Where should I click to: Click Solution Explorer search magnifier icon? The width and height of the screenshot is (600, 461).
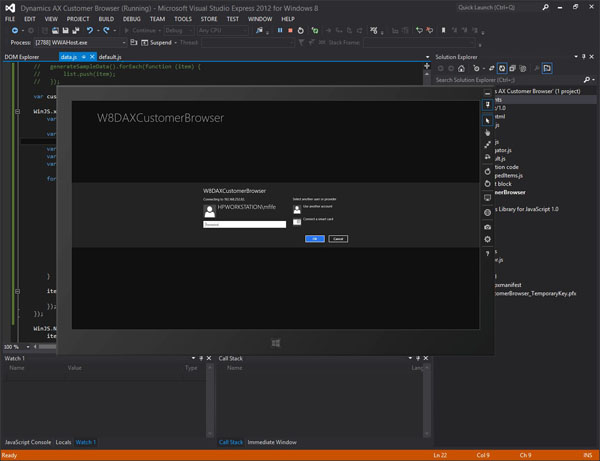point(587,80)
